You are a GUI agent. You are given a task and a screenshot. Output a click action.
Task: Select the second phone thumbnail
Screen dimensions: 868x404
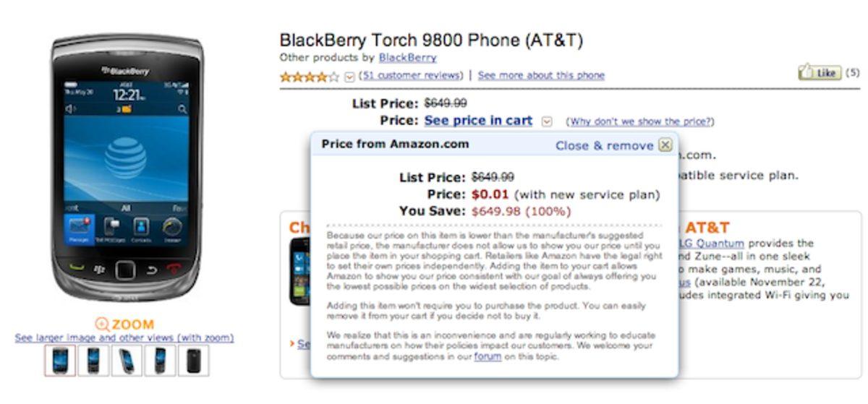coord(93,360)
